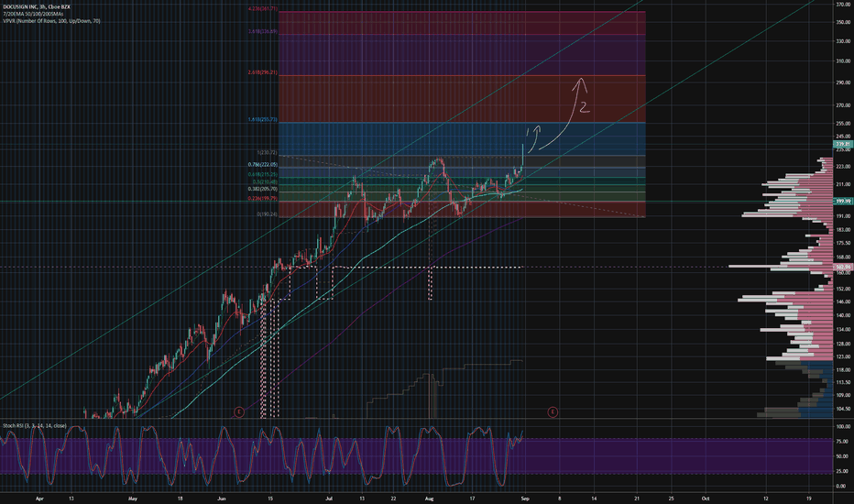Viewport: 854px width, 504px height.
Task: Click the May label on time axis
Action: coord(132,498)
